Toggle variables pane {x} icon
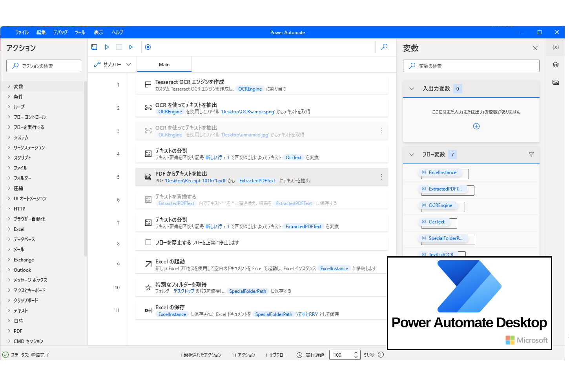This screenshot has height=392, width=569. [556, 47]
